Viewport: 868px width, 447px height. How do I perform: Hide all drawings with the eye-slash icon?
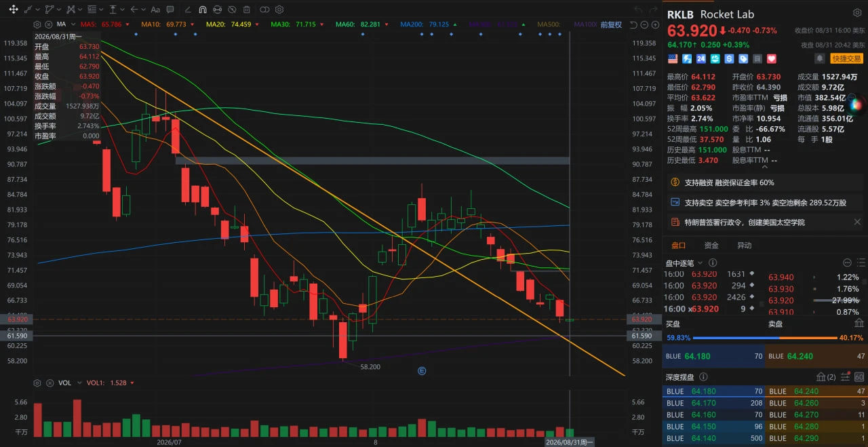point(232,9)
